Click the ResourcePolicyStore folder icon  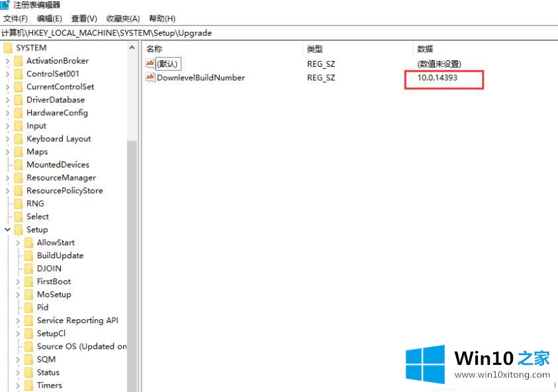click(x=19, y=191)
